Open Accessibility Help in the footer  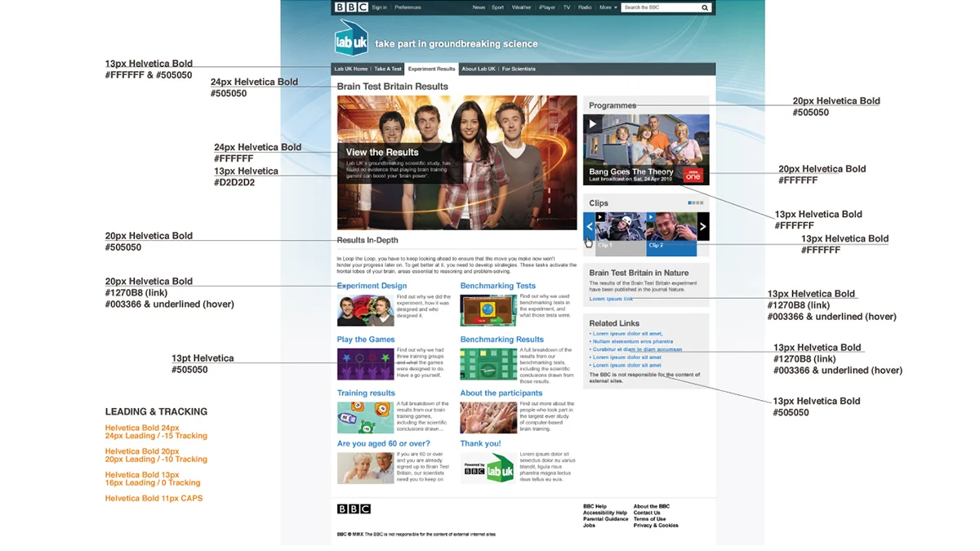(x=605, y=513)
